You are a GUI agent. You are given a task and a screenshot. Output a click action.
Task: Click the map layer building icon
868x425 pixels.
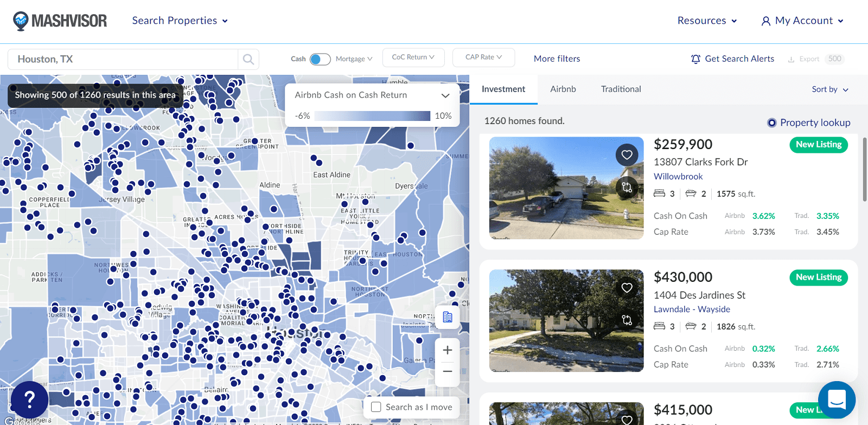pos(447,317)
